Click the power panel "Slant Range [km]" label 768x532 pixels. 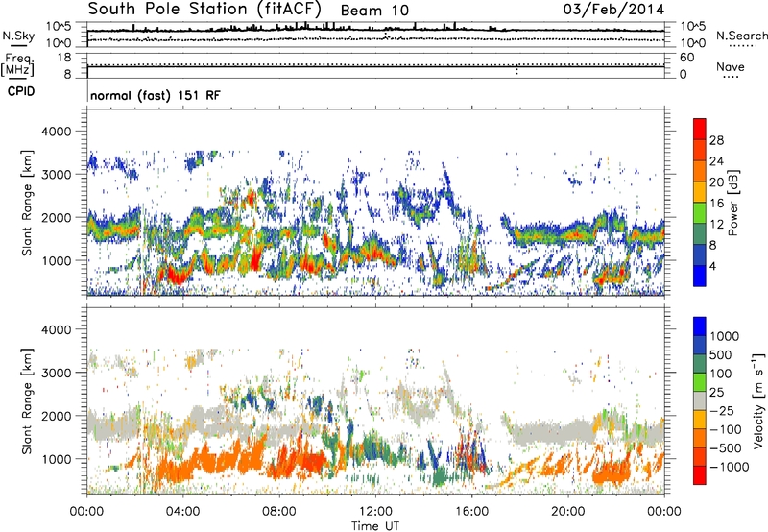pyautogui.click(x=27, y=204)
